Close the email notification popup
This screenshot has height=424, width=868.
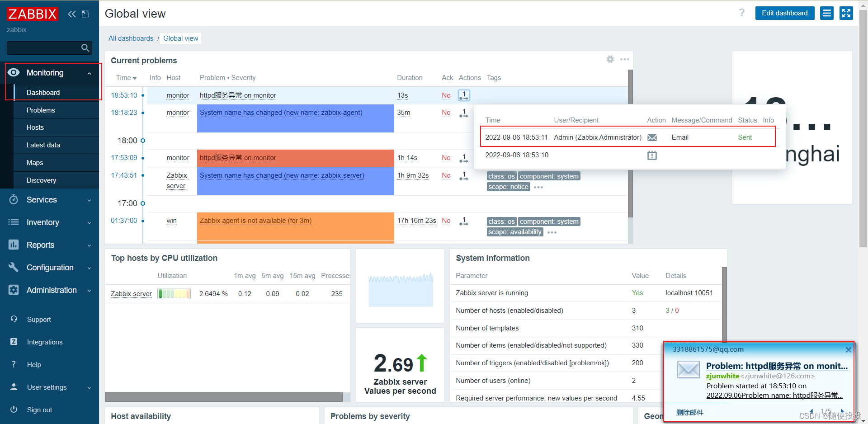[x=849, y=349]
